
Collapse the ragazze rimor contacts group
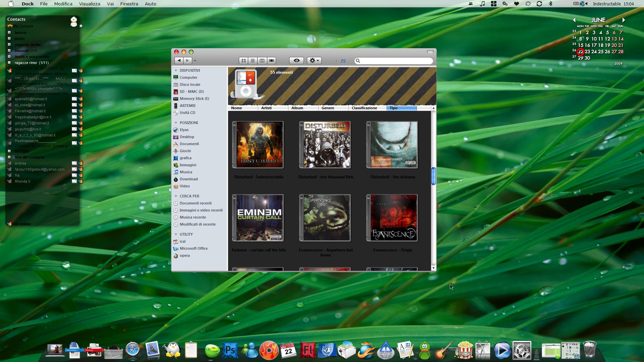(x=9, y=63)
